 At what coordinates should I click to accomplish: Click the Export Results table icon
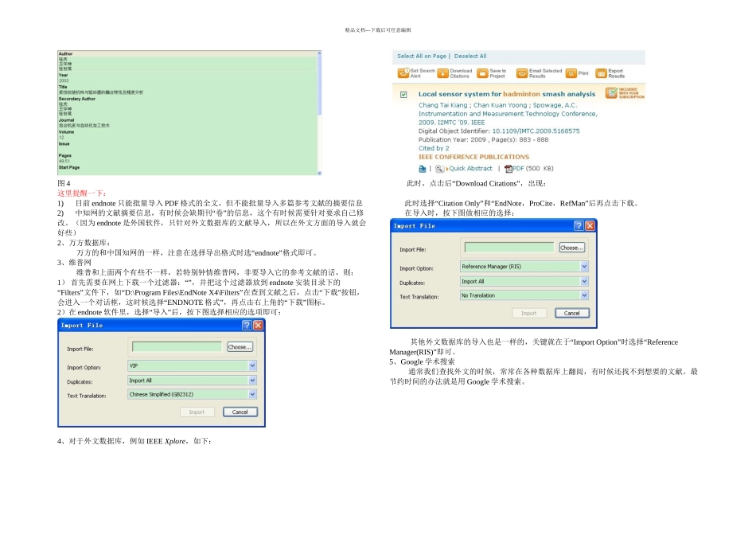point(601,73)
